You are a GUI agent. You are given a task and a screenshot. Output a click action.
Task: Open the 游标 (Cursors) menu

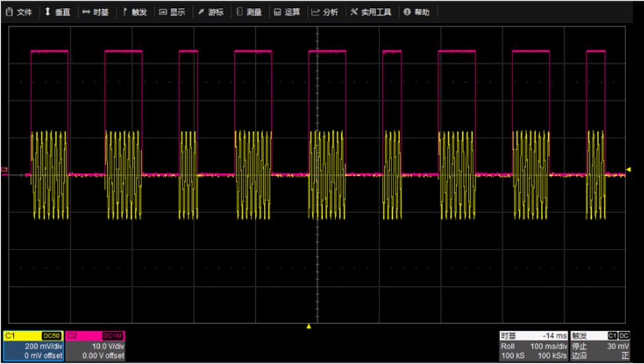point(211,12)
